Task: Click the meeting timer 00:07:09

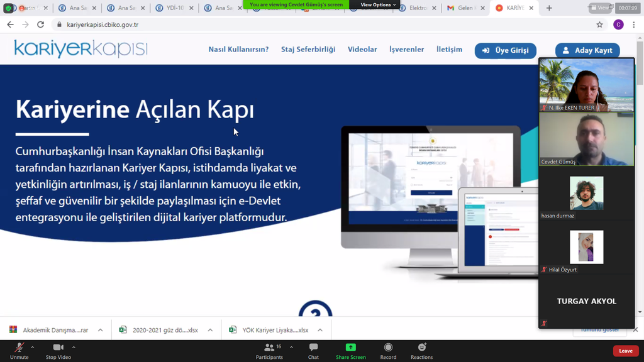Action: pos(628,8)
